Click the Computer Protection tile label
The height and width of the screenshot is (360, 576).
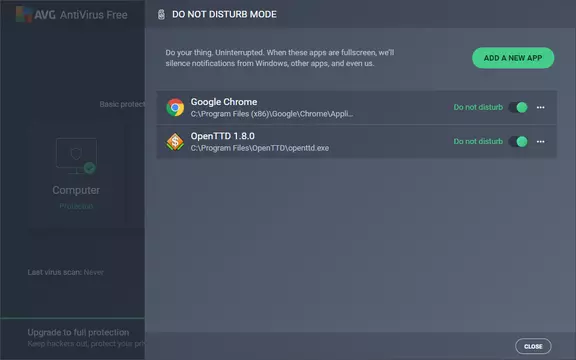[76, 190]
